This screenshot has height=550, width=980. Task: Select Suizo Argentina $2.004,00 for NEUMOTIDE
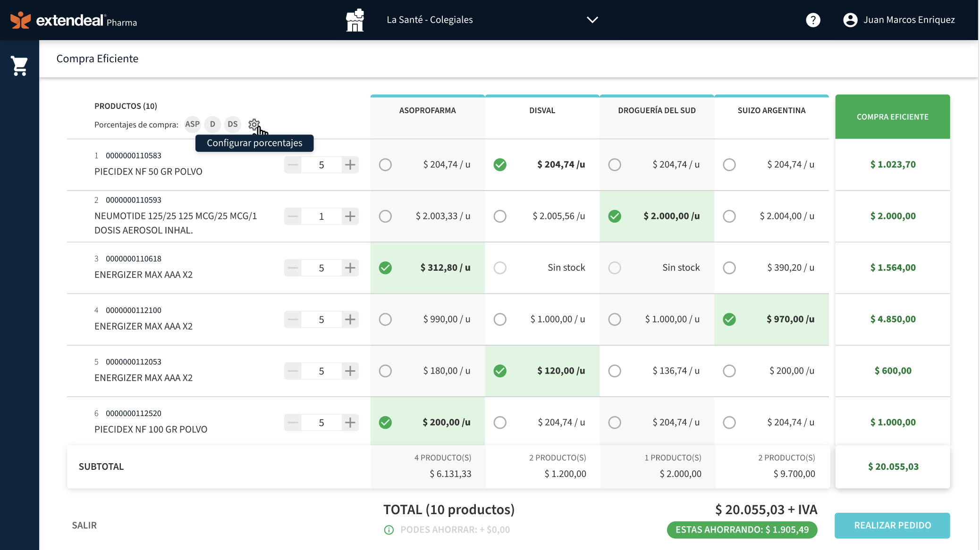pyautogui.click(x=729, y=216)
